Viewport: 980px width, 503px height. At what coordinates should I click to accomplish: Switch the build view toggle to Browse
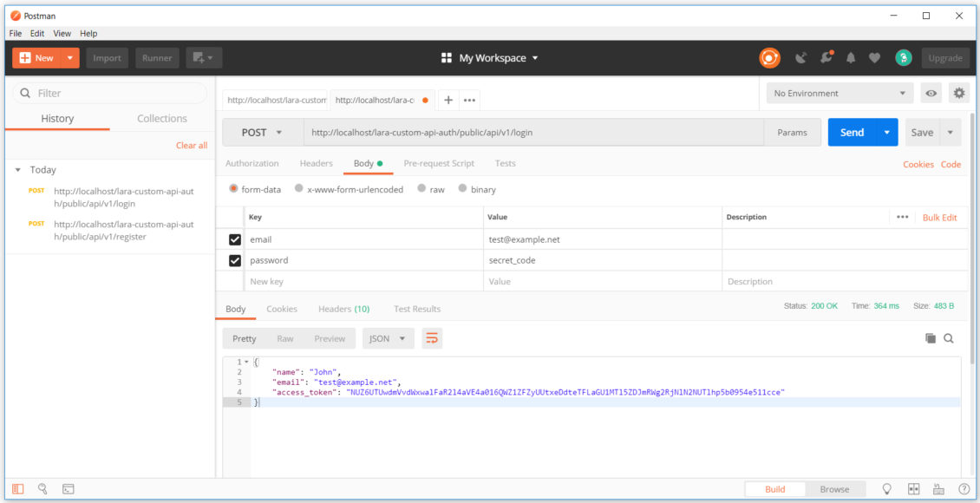click(834, 488)
